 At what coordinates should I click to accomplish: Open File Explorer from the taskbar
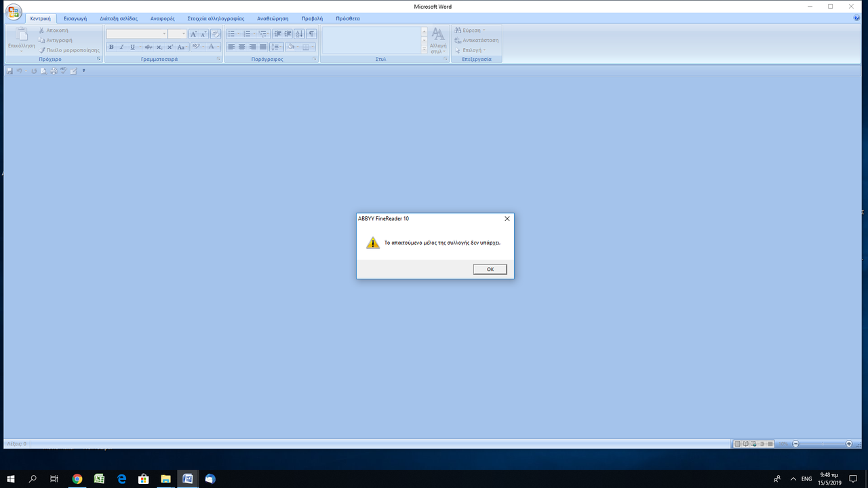[165, 479]
